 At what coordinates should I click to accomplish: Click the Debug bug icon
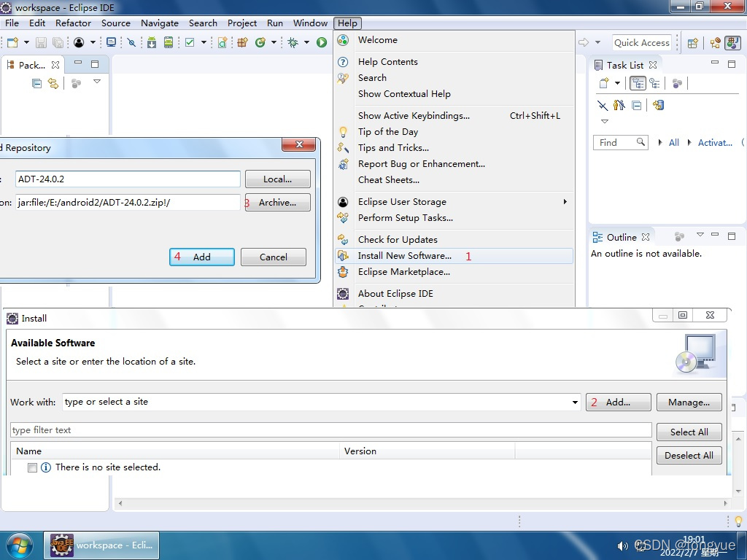coord(293,42)
